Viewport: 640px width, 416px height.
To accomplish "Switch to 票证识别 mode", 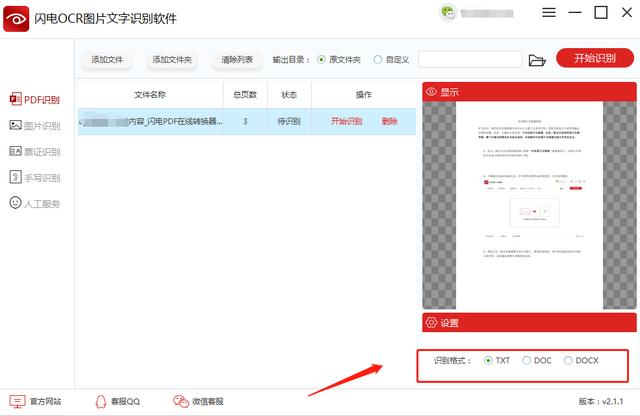I will click(x=35, y=152).
